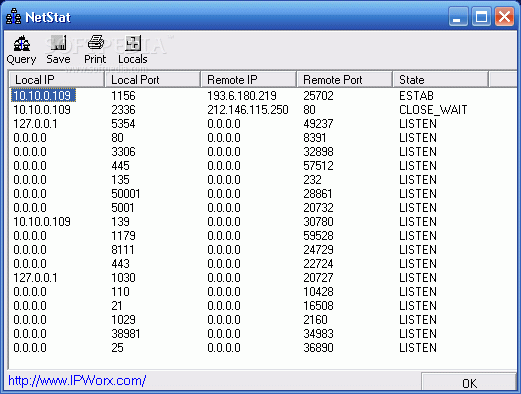Minimize the NetStat window

pos(458,17)
